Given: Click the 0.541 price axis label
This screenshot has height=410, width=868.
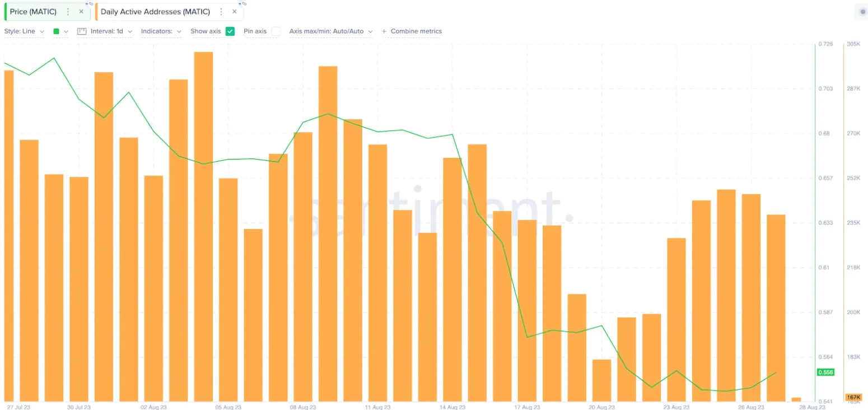Looking at the screenshot, I should point(825,402).
